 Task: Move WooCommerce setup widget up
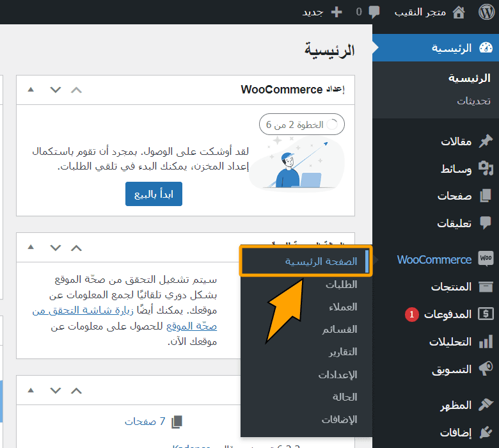pos(76,90)
